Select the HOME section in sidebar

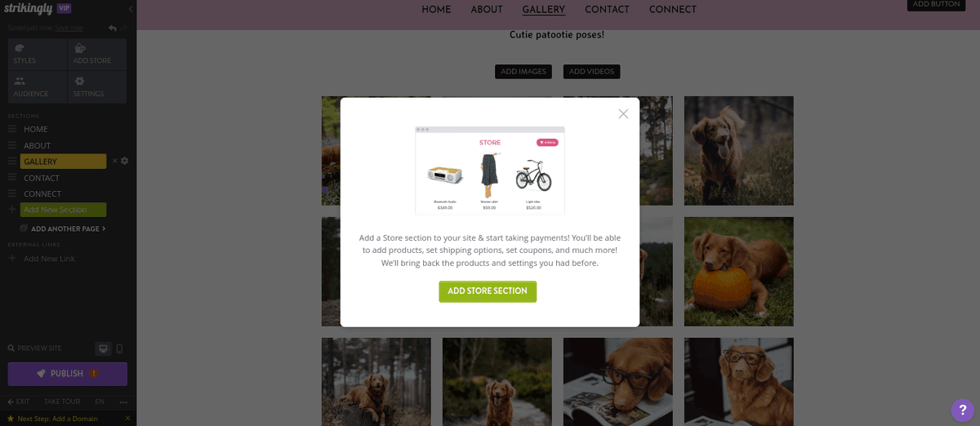click(x=36, y=129)
